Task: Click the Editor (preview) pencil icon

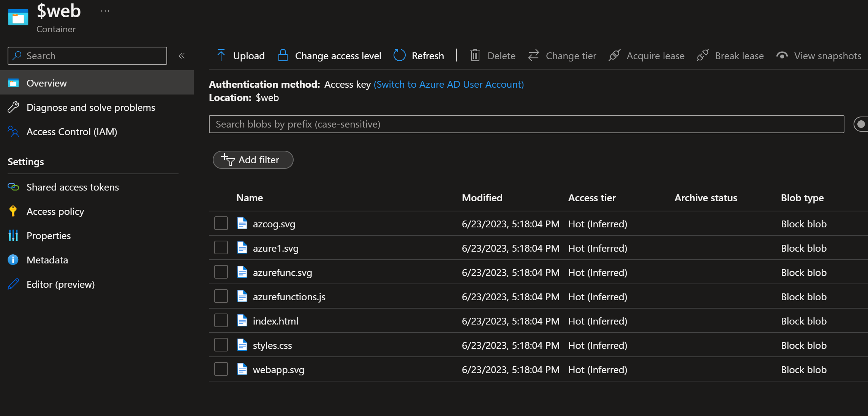Action: pyautogui.click(x=13, y=284)
